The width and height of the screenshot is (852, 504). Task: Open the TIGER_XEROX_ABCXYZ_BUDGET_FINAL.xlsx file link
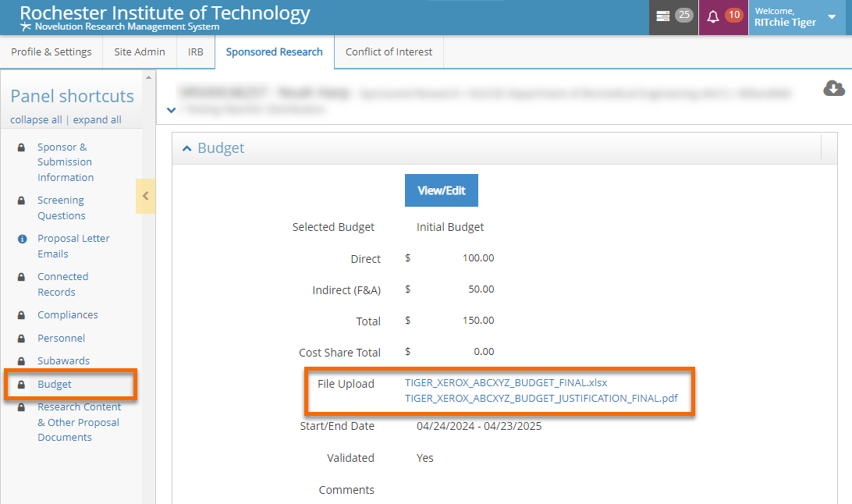click(x=506, y=383)
